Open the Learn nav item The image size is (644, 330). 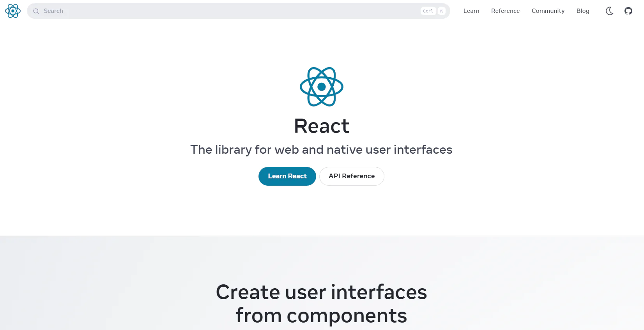point(471,11)
